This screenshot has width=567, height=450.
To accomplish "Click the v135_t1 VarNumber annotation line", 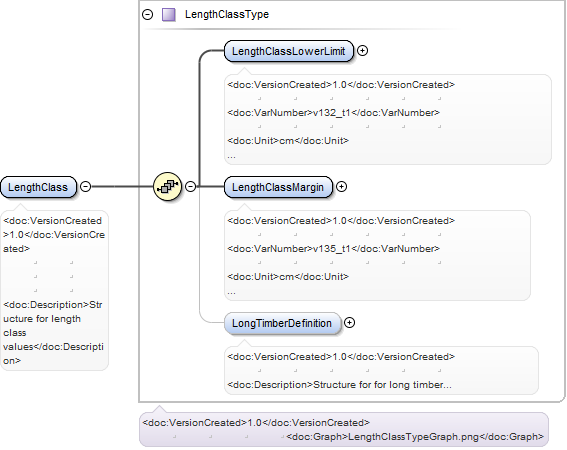I will click(333, 249).
